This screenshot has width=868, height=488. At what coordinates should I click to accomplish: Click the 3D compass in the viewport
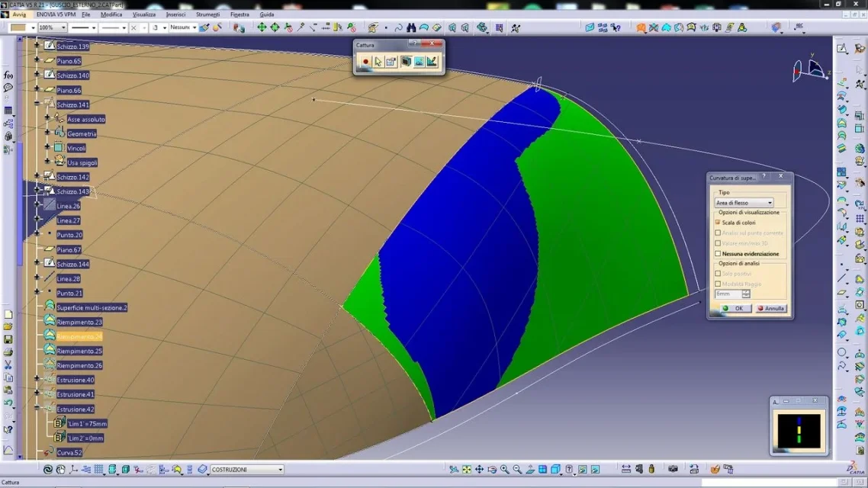pyautogui.click(x=811, y=69)
